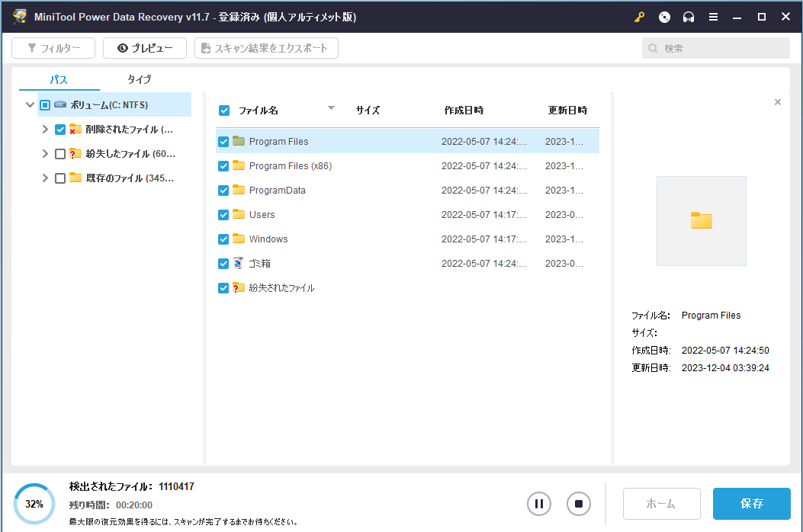Uncheck the 紛失されたファイル list checkbox

click(x=223, y=288)
